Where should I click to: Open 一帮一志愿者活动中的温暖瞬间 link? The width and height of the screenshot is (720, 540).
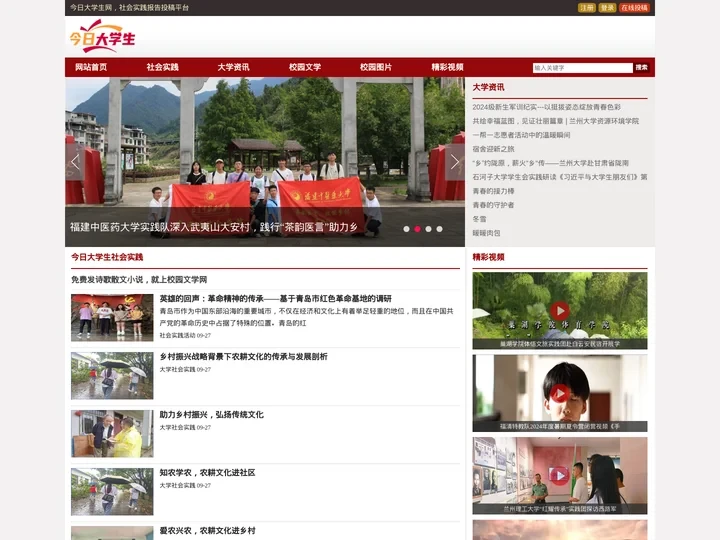(x=521, y=135)
